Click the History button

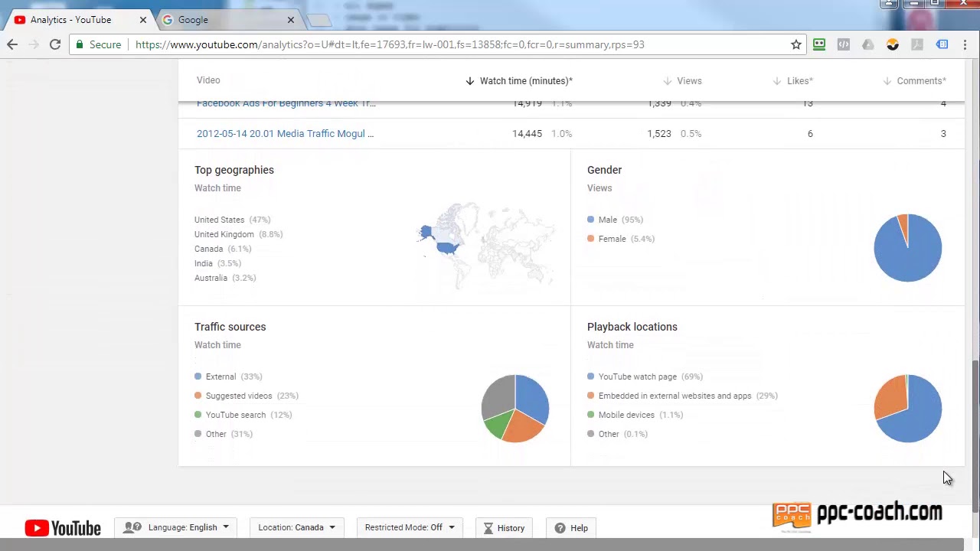tap(505, 528)
